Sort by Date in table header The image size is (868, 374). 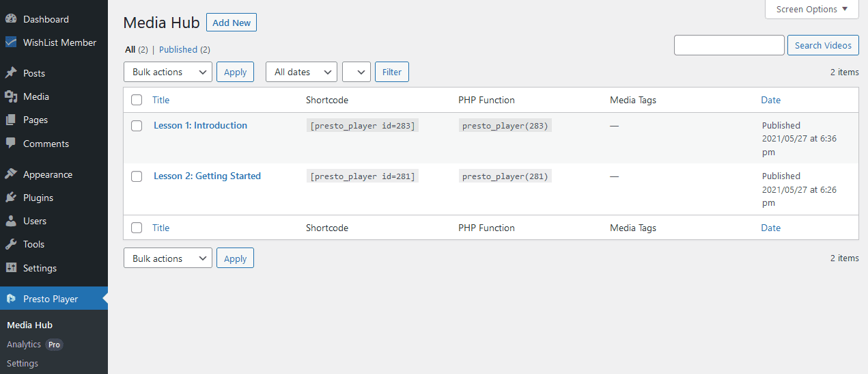tap(770, 100)
